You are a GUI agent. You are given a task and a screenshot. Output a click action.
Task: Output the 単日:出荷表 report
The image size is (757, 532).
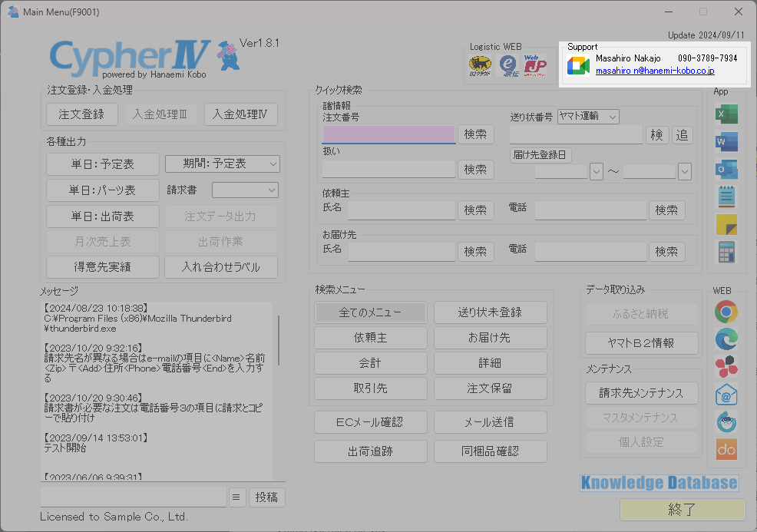click(102, 216)
